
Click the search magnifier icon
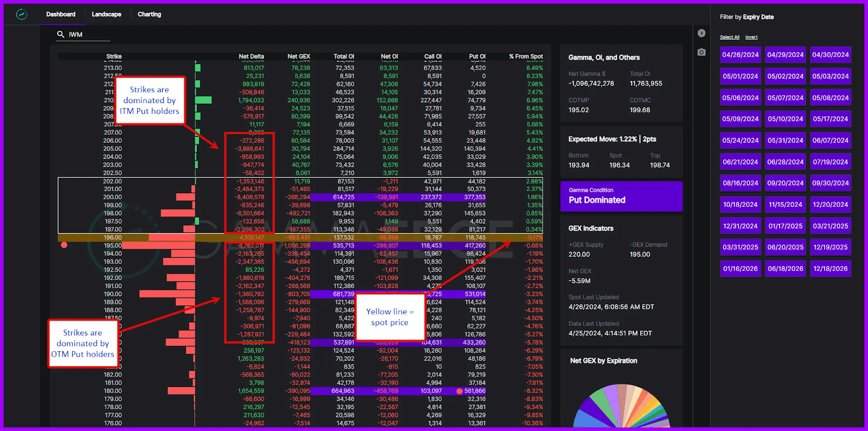point(61,34)
